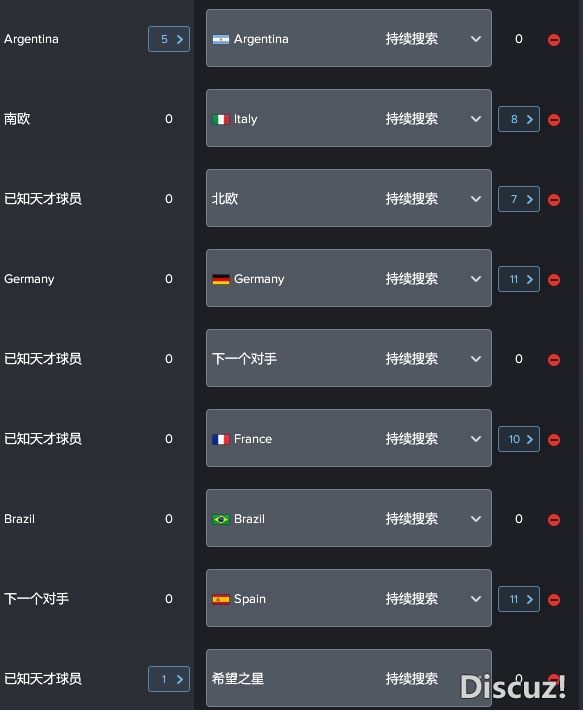583x711 pixels.
Task: Remove the Spain scouting assignment
Action: [x=554, y=600]
